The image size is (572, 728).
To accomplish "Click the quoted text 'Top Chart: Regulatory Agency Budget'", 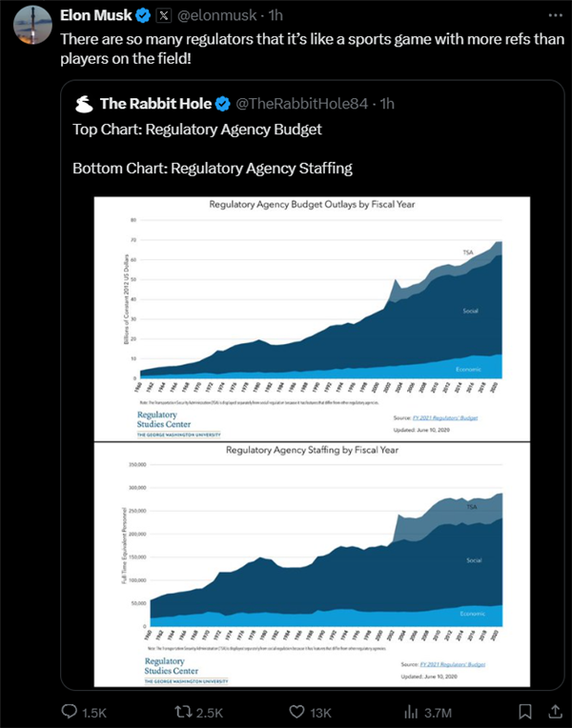I will point(196,130).
